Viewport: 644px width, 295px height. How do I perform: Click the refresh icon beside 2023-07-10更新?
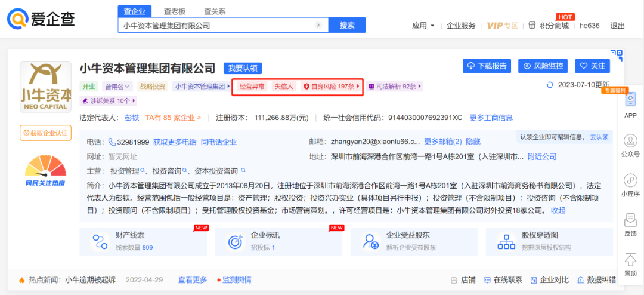[x=550, y=85]
